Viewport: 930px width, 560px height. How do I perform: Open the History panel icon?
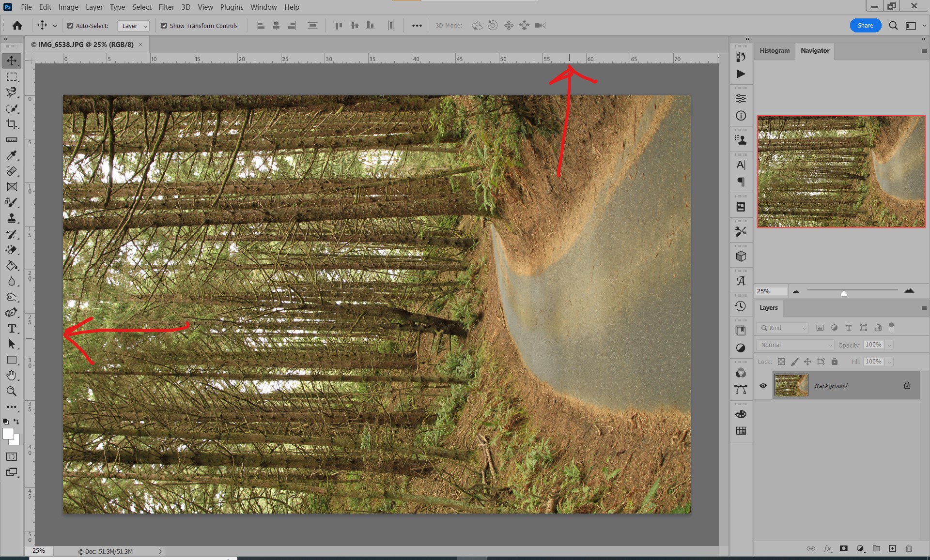741,305
